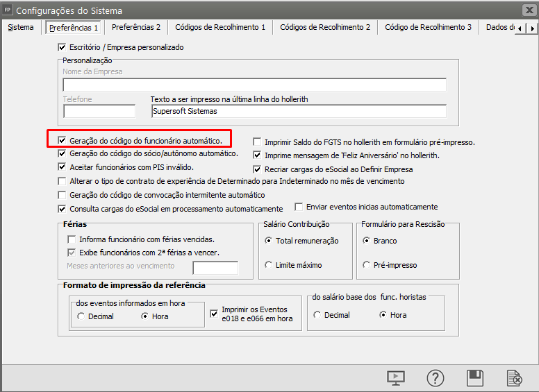Click the cancel document icon
The height and width of the screenshot is (392, 539).
tap(515, 378)
